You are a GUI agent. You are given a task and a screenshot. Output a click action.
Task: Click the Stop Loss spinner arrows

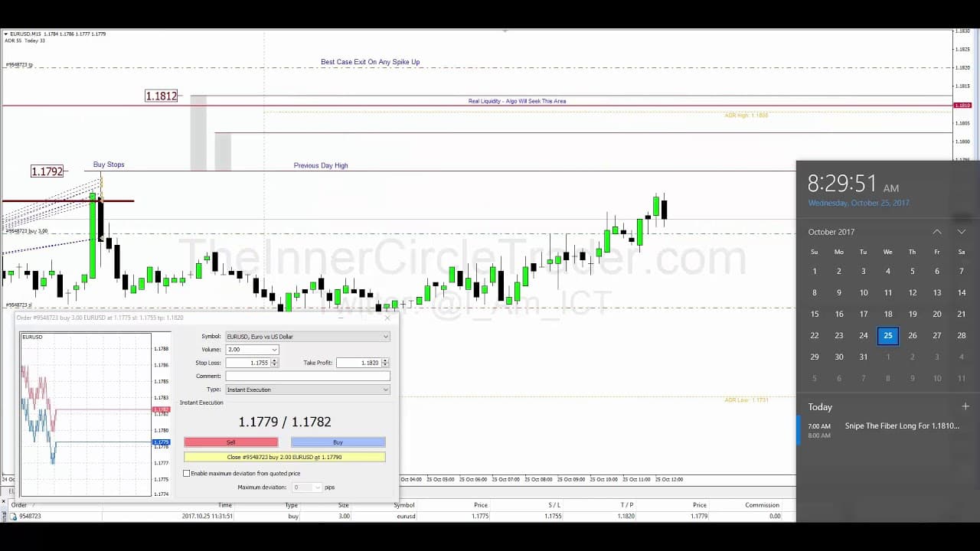pyautogui.click(x=275, y=363)
